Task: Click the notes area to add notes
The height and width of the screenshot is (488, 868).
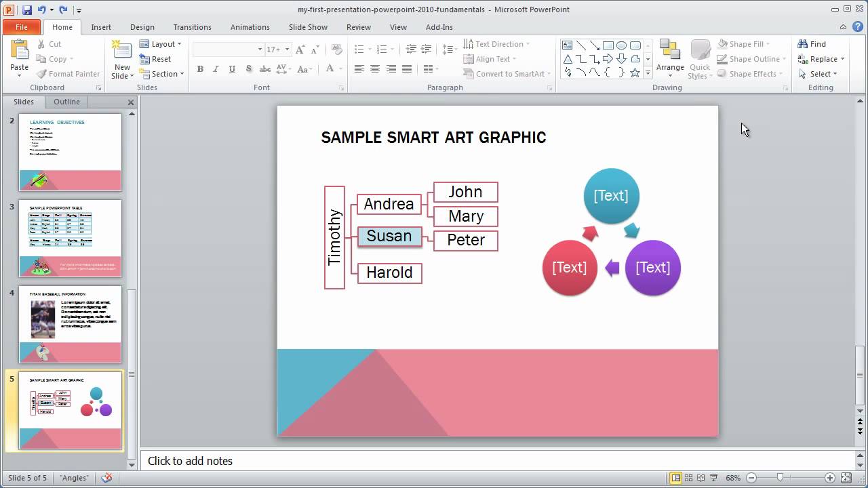Action: [x=498, y=461]
